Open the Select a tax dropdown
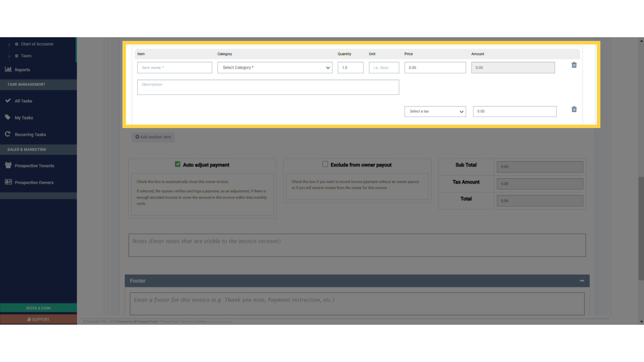Screen dimensions: 644x362 tap(435, 112)
